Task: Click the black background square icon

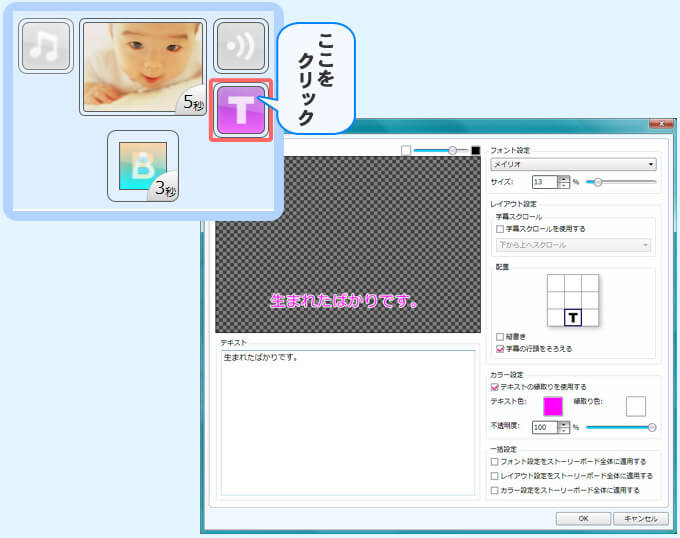Action: click(476, 150)
